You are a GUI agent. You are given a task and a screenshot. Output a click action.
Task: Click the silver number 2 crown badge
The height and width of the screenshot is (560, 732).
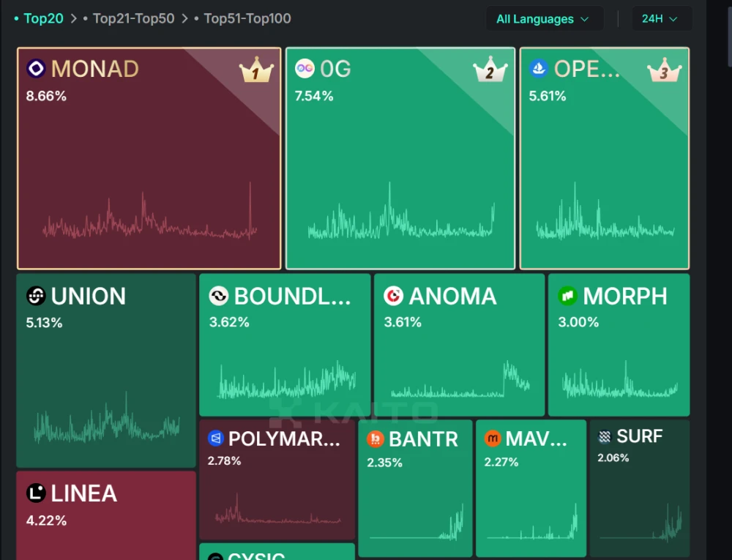490,70
